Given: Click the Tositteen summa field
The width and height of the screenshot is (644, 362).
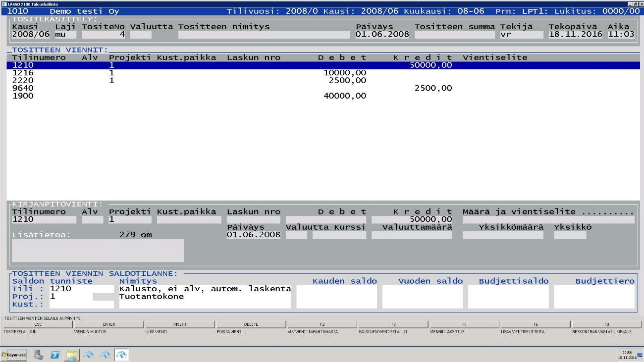Looking at the screenshot, I should tap(455, 35).
